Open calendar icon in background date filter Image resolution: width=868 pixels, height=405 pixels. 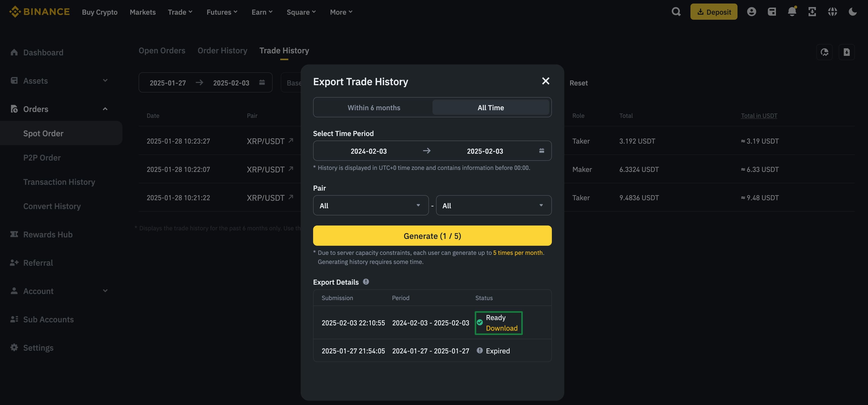tap(262, 83)
